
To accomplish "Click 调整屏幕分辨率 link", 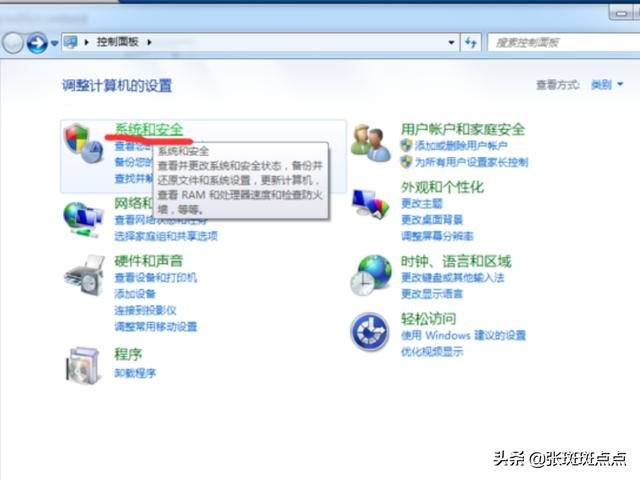I will point(437,236).
